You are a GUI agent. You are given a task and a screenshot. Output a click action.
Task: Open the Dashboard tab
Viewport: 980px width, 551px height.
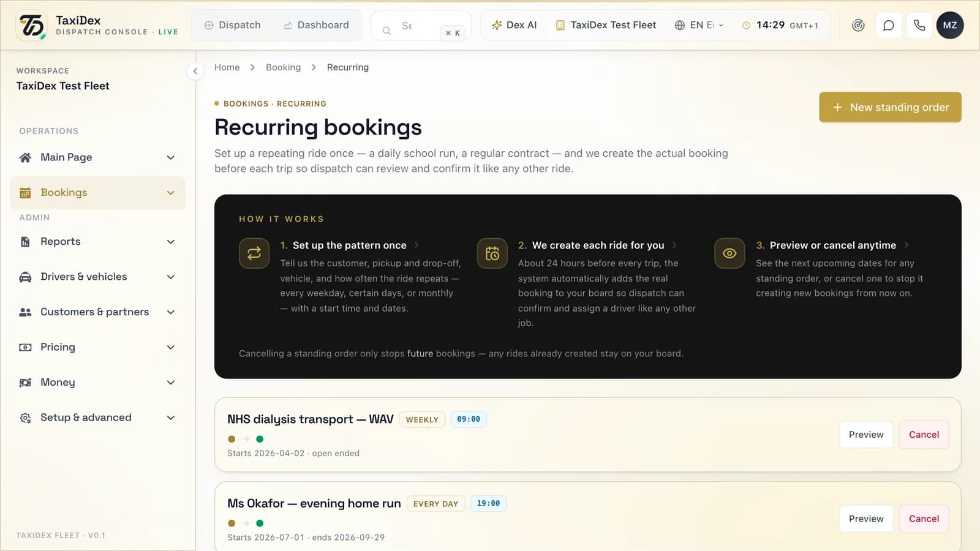coord(316,25)
